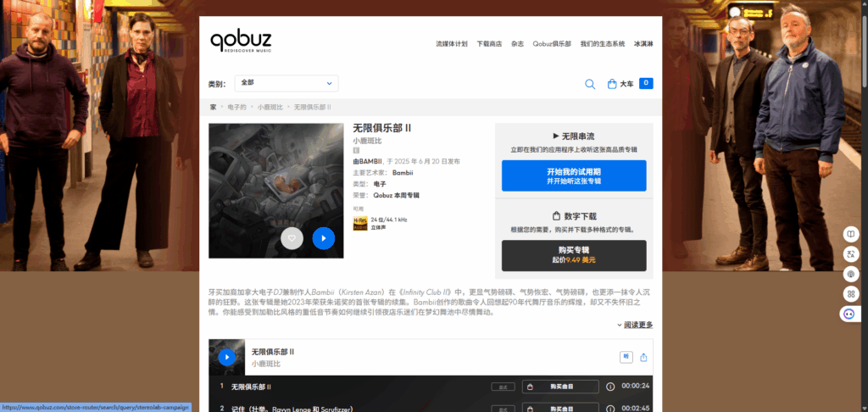Click the 大车 cart label
Viewport: 868px width, 412px height.
coord(626,84)
